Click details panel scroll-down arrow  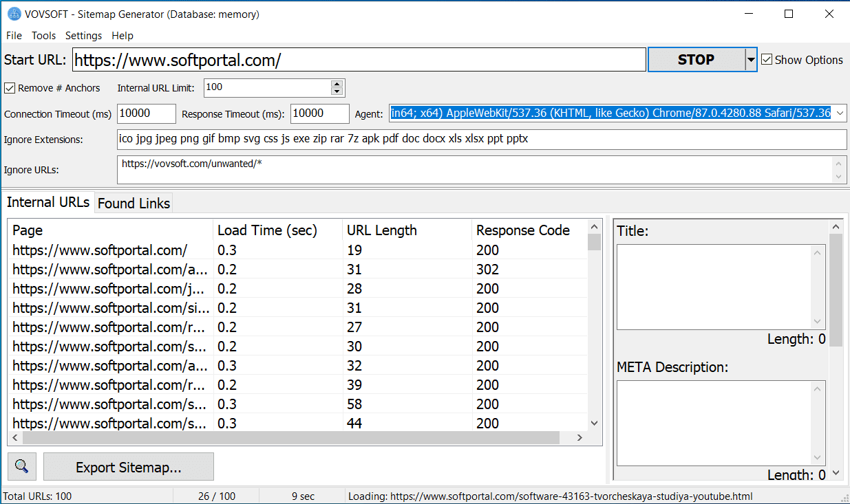coord(836,473)
